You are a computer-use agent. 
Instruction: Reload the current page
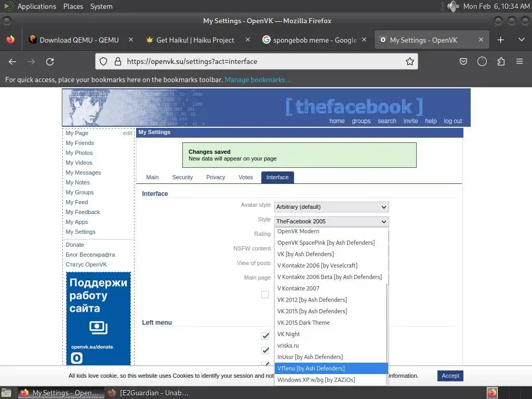pyautogui.click(x=50, y=61)
